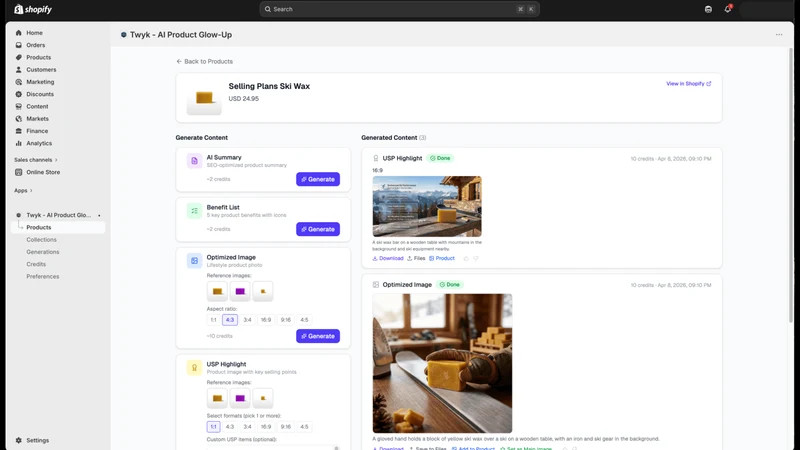800x450 pixels.
Task: Select first reference image for USP Highlight
Action: 217,398
